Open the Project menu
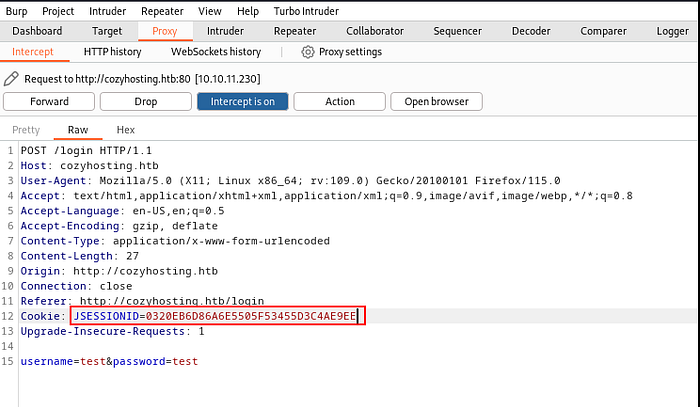The image size is (700, 407). point(58,11)
